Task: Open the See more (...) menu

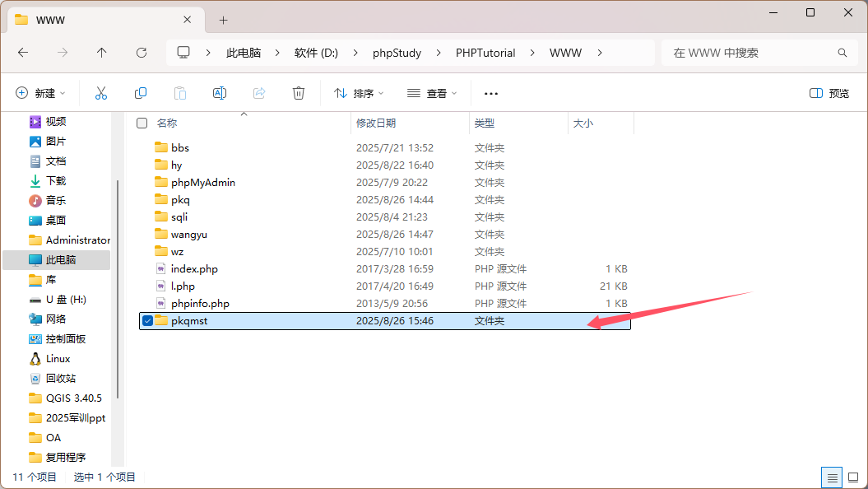Action: click(x=491, y=93)
